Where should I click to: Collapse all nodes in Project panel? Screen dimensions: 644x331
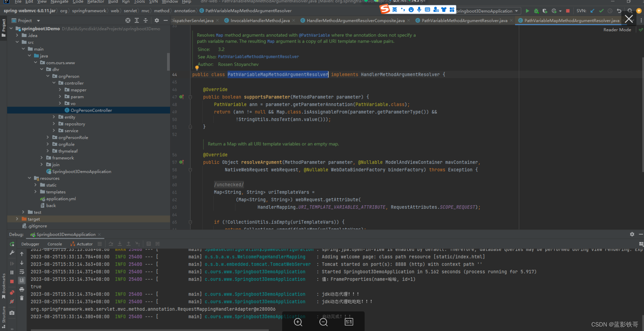click(x=146, y=21)
